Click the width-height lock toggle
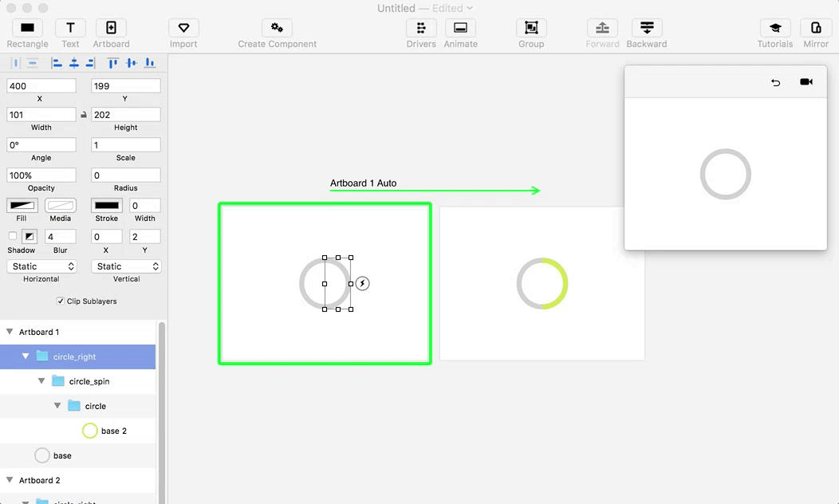This screenshot has width=839, height=504. [84, 114]
